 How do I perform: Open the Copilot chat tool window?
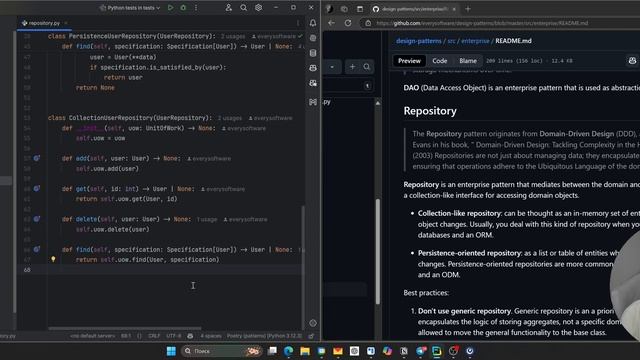(x=313, y=83)
